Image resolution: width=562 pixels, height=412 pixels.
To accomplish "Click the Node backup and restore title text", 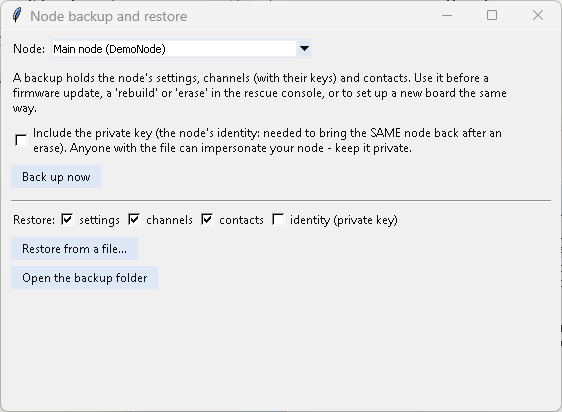I will 109,16.
